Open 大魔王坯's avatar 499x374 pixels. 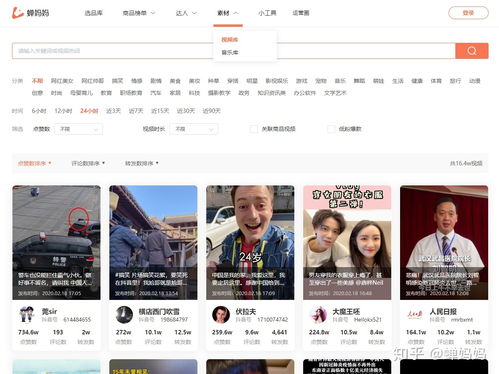coord(318,314)
